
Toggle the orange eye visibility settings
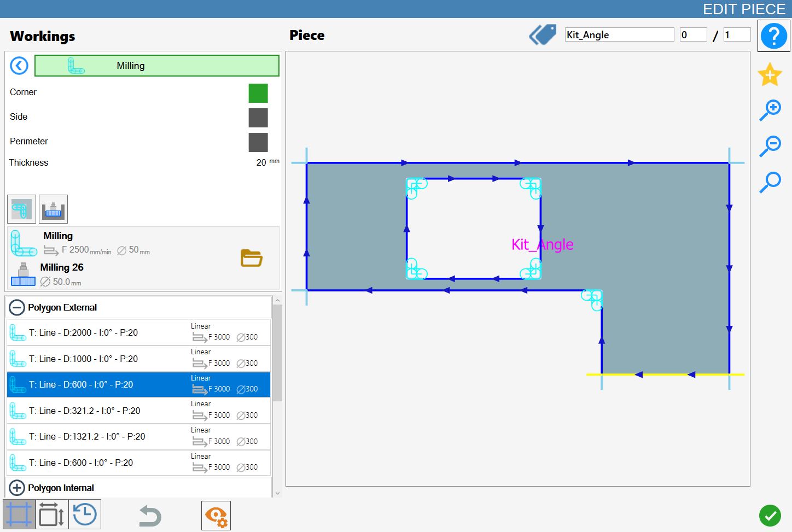click(x=216, y=516)
